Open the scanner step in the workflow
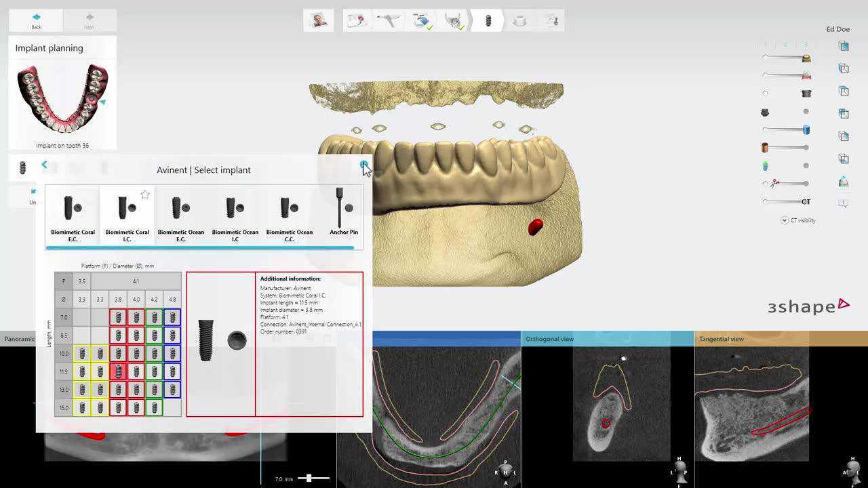This screenshot has height=488, width=868. click(x=389, y=20)
